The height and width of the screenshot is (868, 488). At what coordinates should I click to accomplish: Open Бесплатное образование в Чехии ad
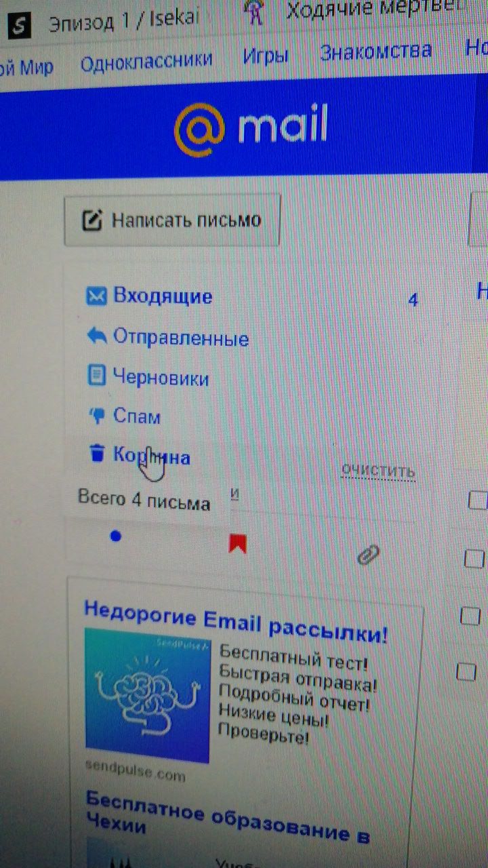pyautogui.click(x=227, y=817)
